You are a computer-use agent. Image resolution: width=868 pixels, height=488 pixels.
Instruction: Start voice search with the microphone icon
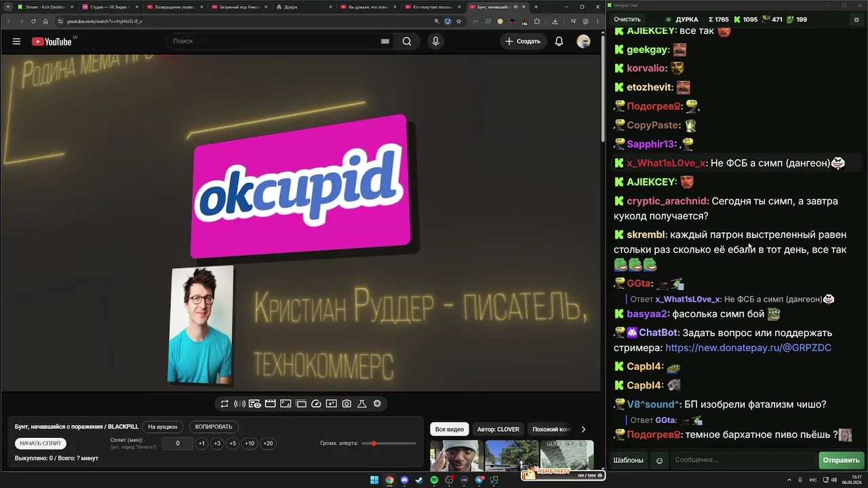[435, 41]
